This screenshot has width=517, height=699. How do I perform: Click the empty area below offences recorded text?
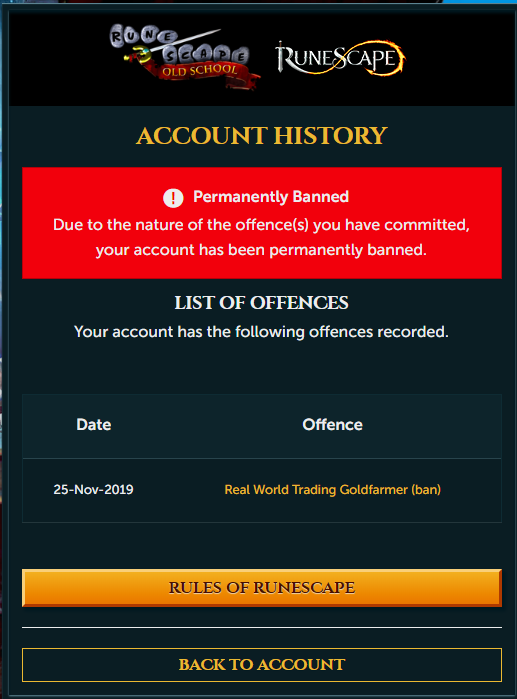[x=262, y=368]
